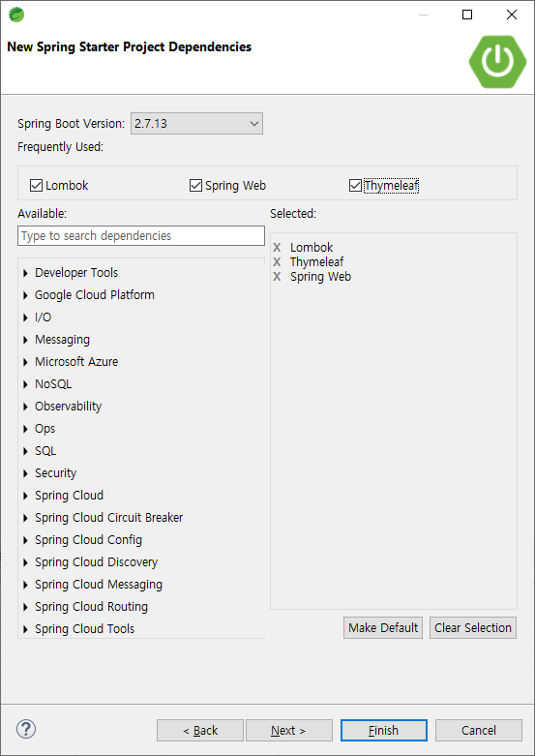Viewport: 535px width, 756px height.
Task: Expand the Microsoft Azure category
Action: click(25, 362)
